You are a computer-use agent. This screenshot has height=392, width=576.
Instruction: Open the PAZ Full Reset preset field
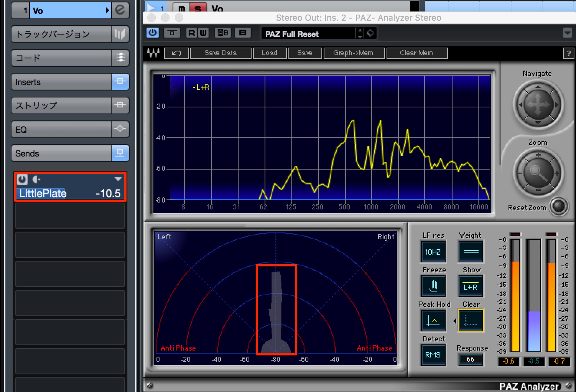point(308,34)
